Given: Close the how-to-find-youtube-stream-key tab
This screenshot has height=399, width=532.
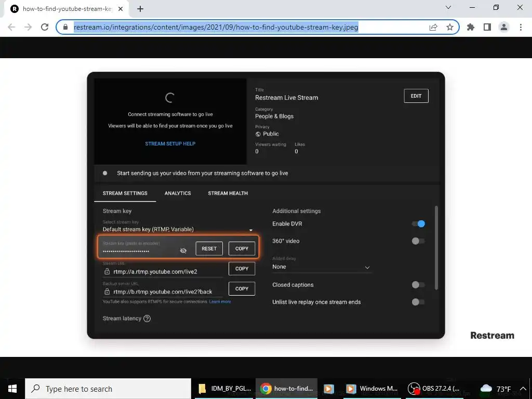Looking at the screenshot, I should [x=121, y=9].
